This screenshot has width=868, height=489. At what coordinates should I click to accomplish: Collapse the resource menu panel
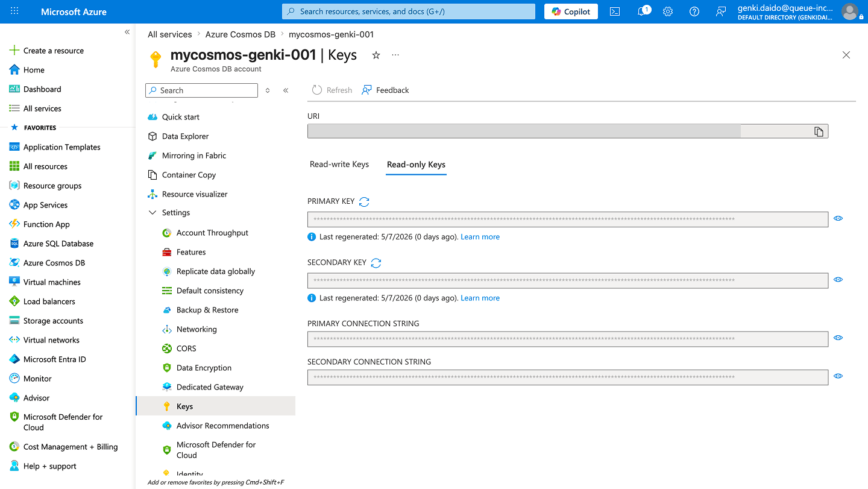[286, 90]
